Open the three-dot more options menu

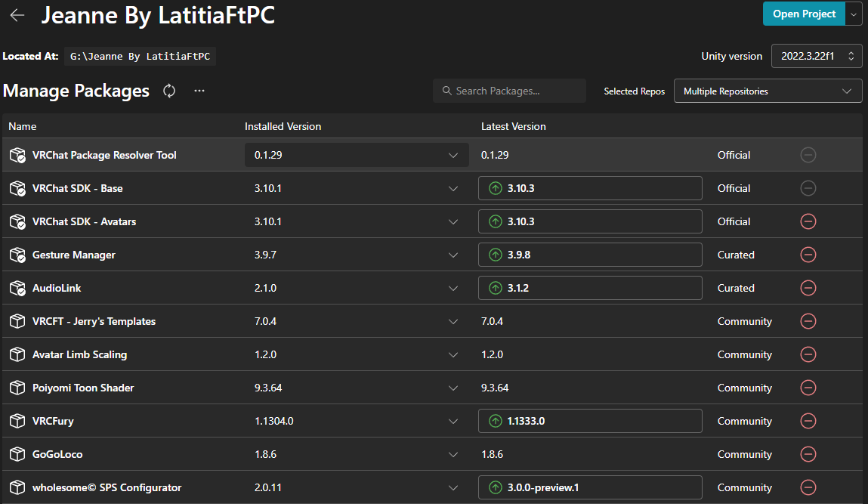(199, 91)
